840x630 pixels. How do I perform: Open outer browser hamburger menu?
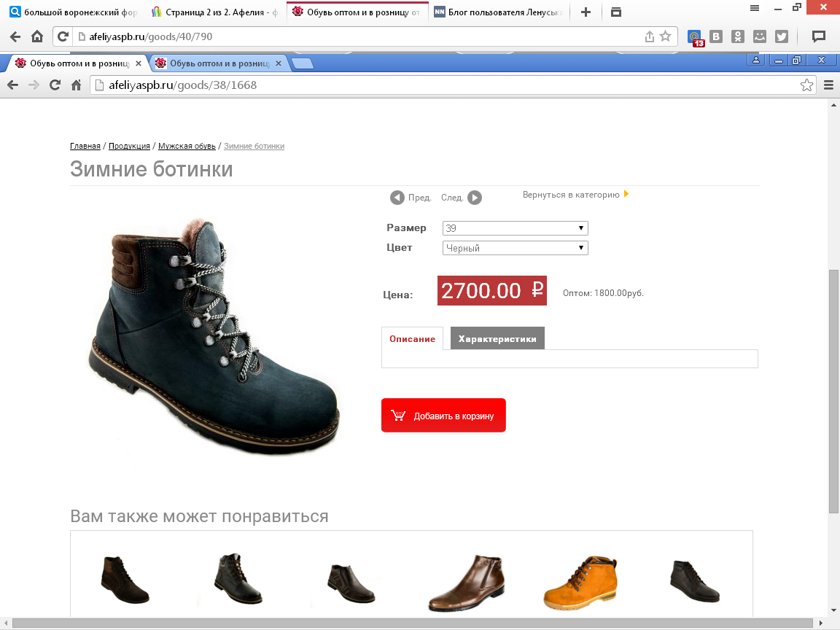tap(754, 8)
